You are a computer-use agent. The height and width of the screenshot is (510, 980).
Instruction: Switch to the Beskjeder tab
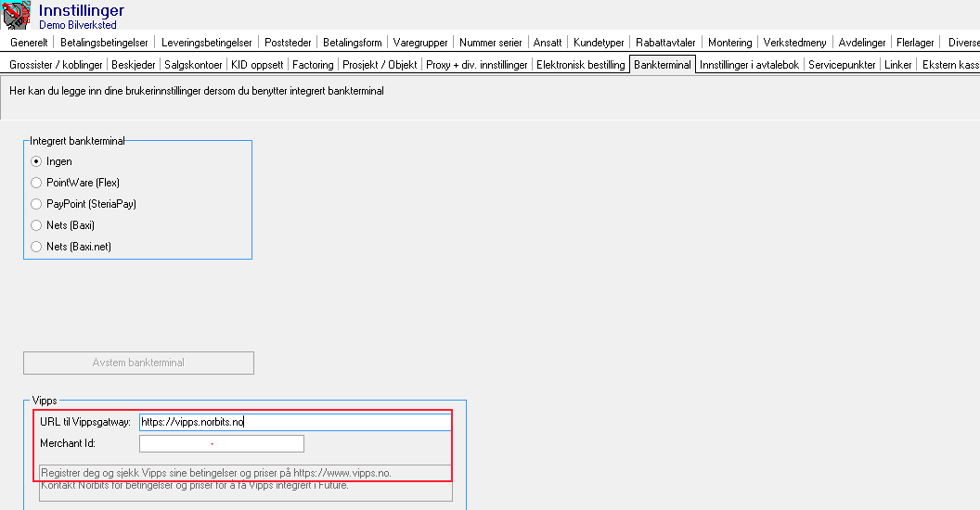coord(133,65)
